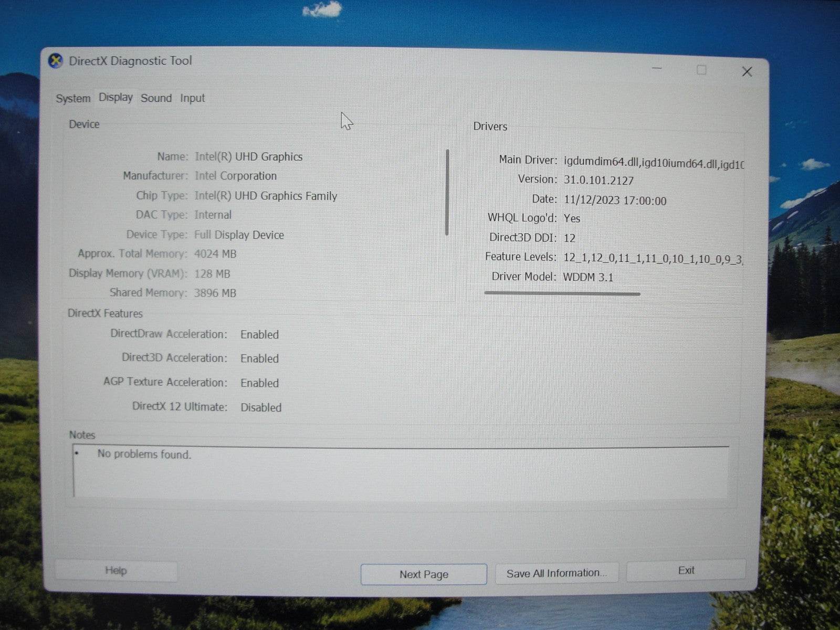Minimize the DirectX Diagnostic Tool window
840x630 pixels.
tap(657, 69)
